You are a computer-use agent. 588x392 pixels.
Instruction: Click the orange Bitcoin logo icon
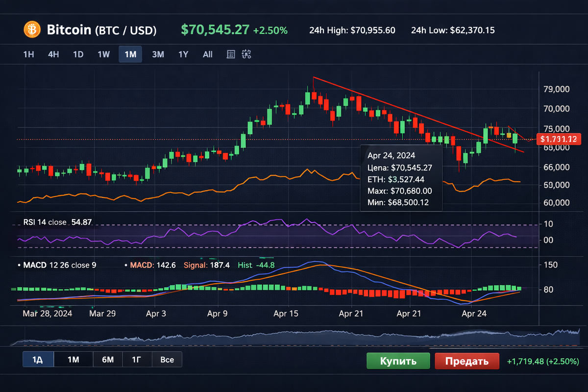click(32, 30)
